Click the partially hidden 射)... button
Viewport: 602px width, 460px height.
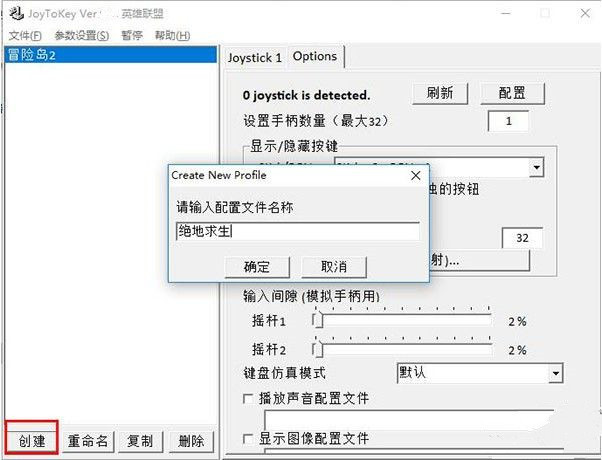tap(480, 261)
